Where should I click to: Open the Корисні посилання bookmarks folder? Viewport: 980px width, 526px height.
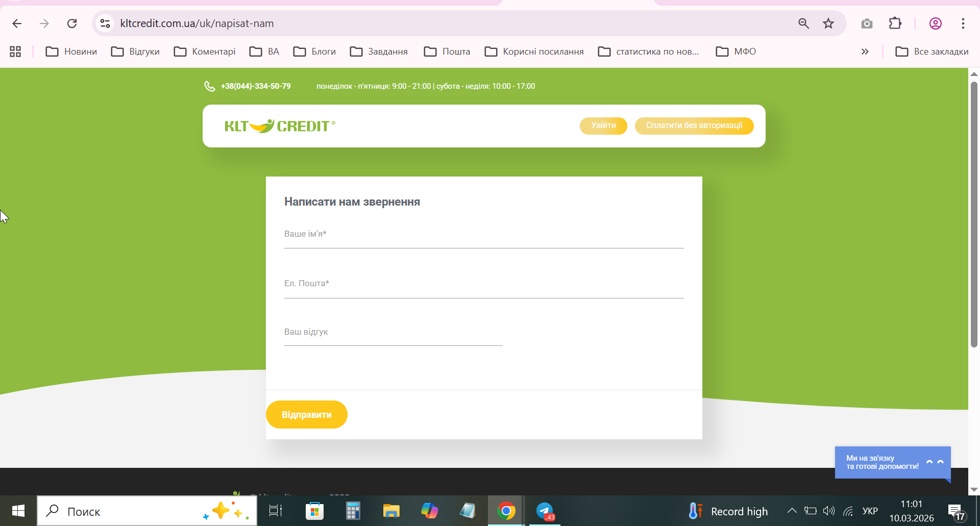534,52
